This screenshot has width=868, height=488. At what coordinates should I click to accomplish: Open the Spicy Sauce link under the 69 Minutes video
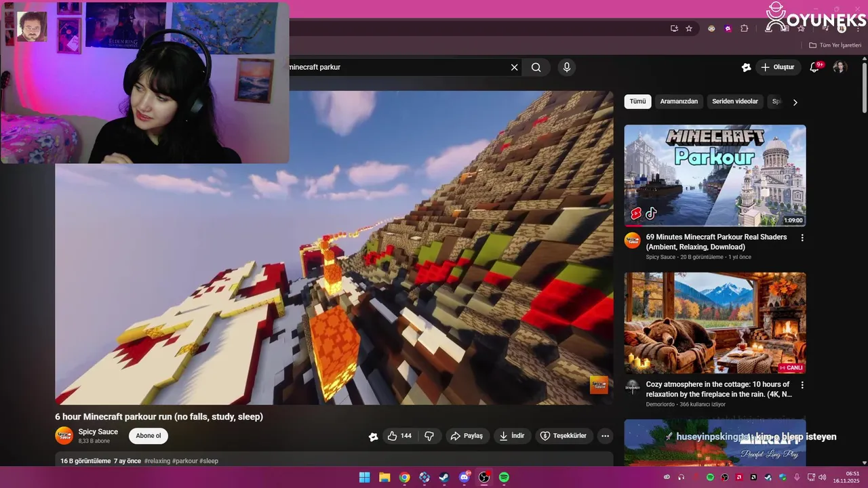[660, 258]
